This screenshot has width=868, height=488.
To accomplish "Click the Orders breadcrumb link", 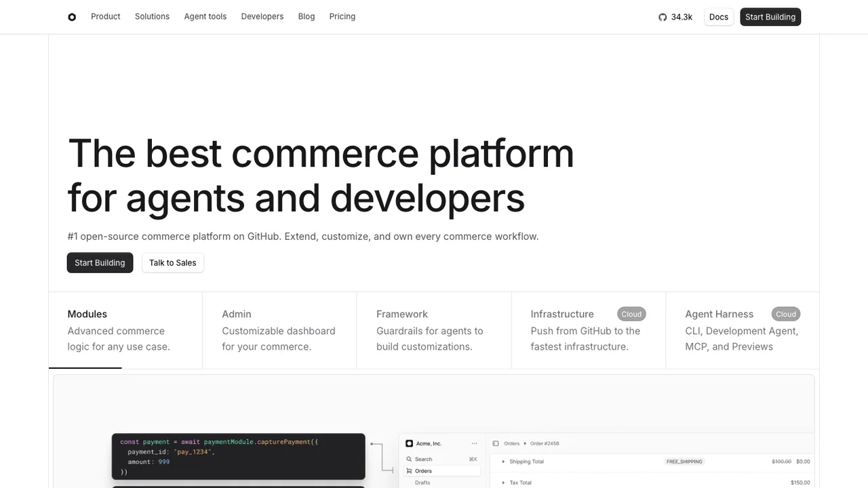I will tap(512, 443).
